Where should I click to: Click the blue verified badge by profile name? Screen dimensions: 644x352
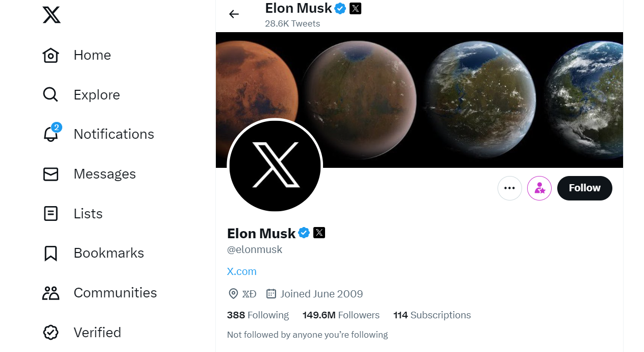[x=304, y=233]
